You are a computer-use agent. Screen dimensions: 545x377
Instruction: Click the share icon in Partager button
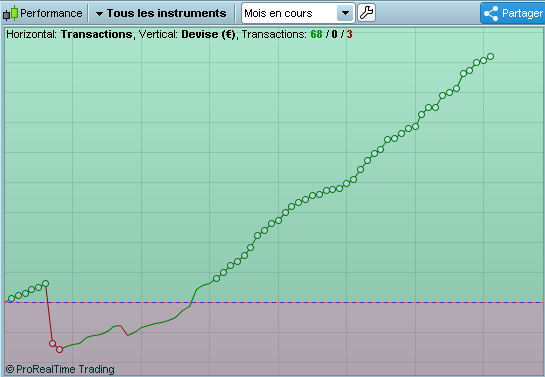[491, 13]
